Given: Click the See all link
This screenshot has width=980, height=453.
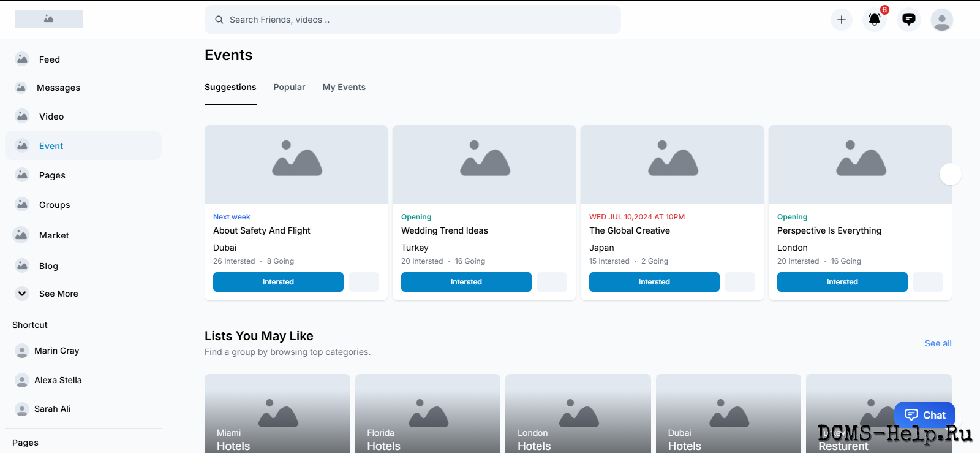Looking at the screenshot, I should click(938, 343).
